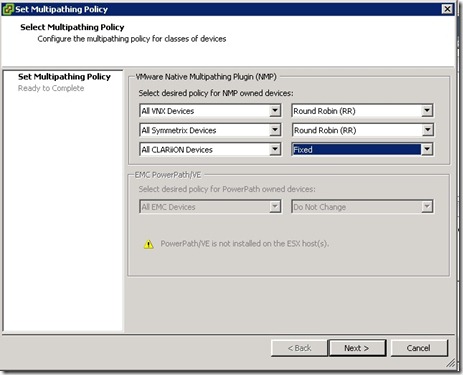Click the resize grip at dialog corner

pyautogui.click(x=451, y=363)
